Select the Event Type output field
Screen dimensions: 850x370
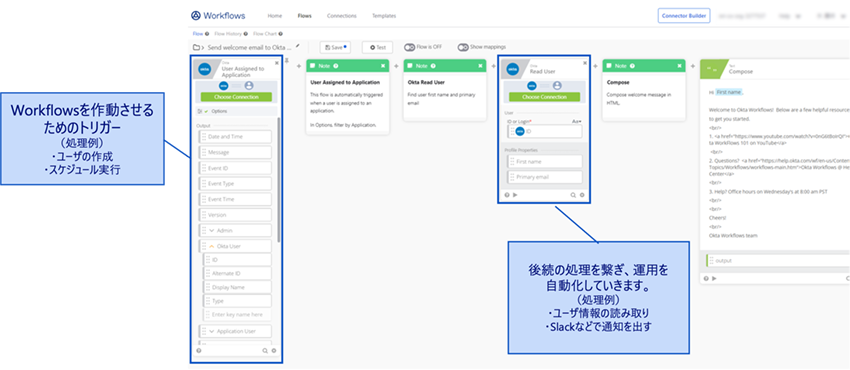235,184
